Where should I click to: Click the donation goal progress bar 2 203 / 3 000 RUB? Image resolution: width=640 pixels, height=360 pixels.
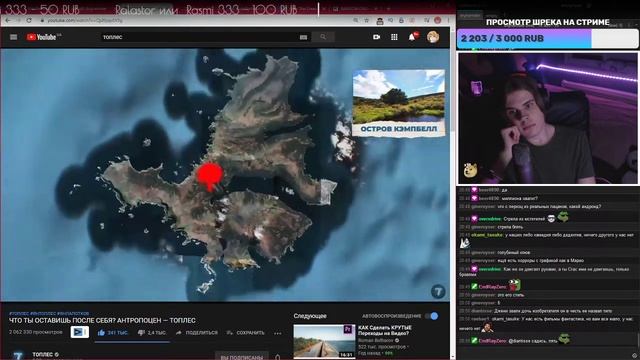pos(548,39)
